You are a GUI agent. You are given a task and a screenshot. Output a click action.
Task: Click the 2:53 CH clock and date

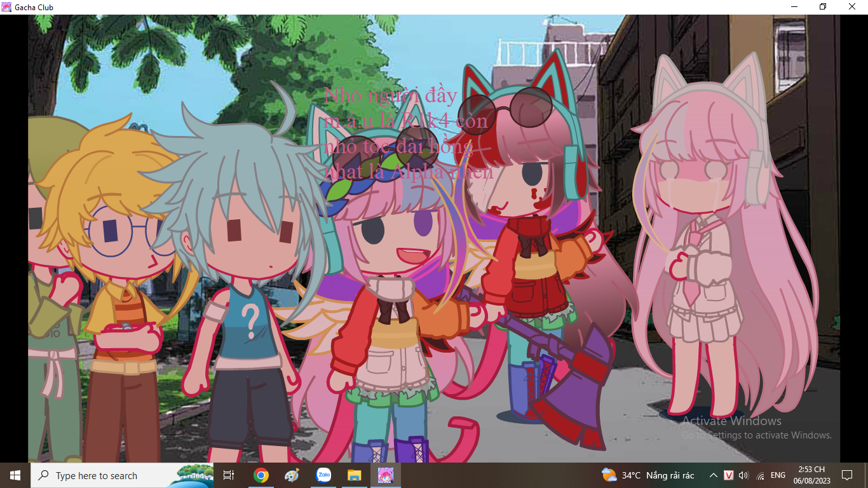point(811,475)
